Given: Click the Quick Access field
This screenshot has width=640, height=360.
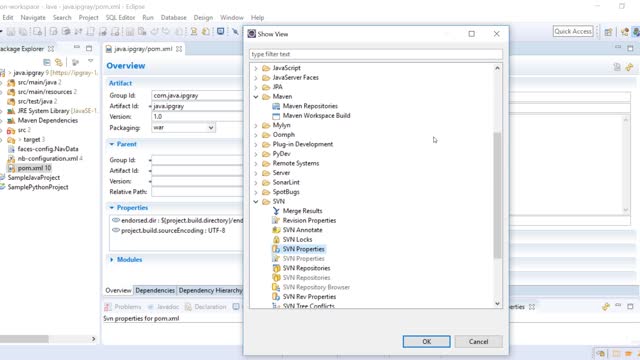Looking at the screenshot, I should click(x=573, y=31).
